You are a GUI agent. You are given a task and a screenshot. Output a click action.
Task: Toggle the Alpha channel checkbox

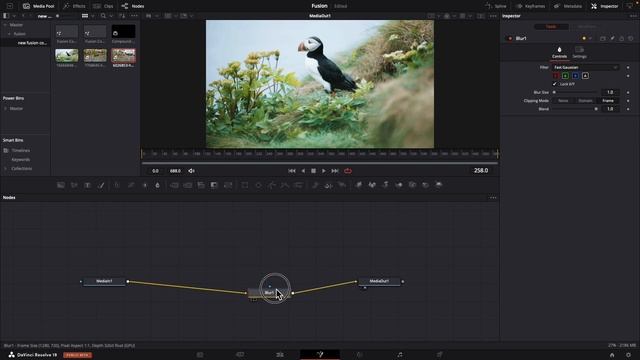click(585, 76)
